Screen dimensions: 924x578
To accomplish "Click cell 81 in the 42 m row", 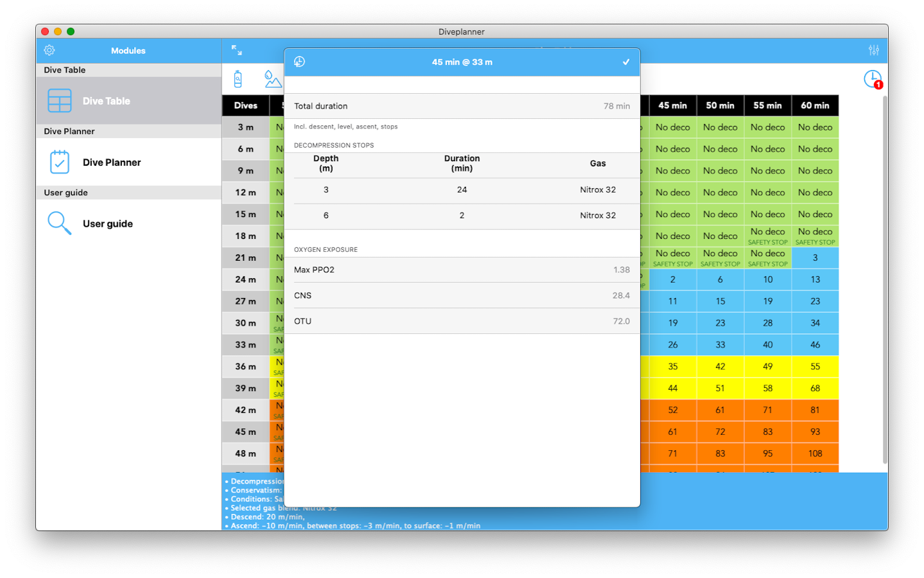I will (815, 410).
